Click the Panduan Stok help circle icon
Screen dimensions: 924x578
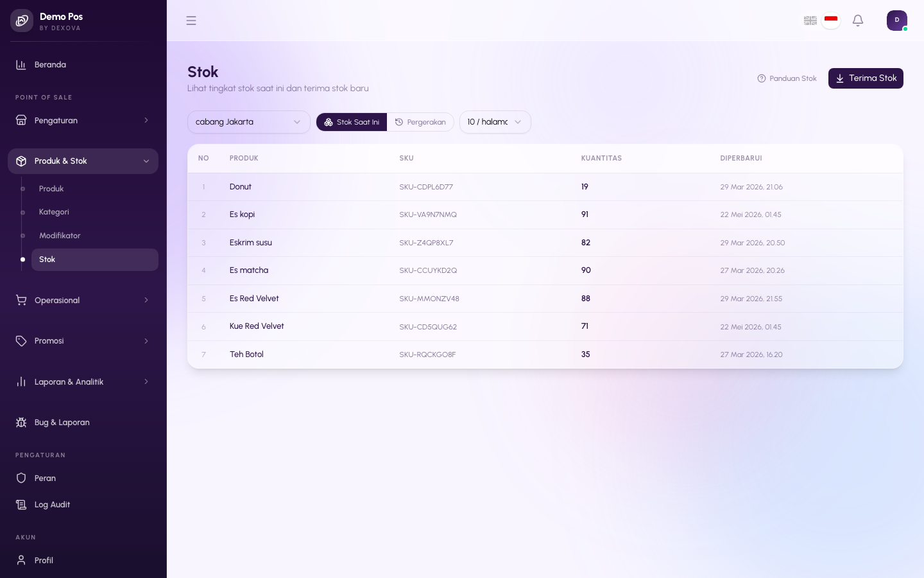[762, 78]
